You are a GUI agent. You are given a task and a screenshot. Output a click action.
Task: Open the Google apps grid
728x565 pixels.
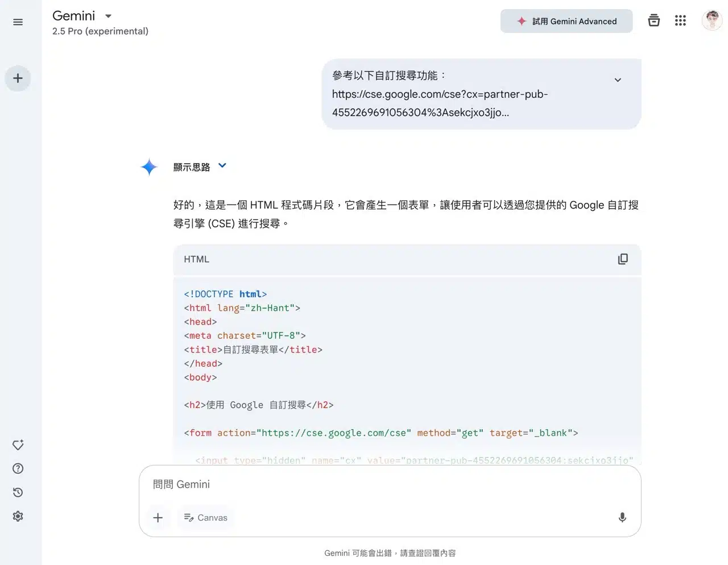pyautogui.click(x=680, y=21)
